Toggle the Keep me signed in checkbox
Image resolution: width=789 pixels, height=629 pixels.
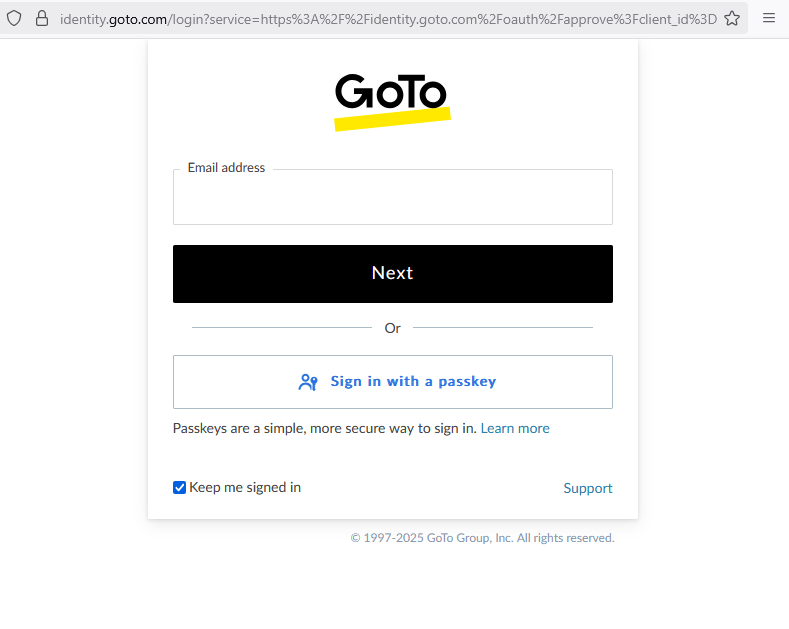click(180, 488)
